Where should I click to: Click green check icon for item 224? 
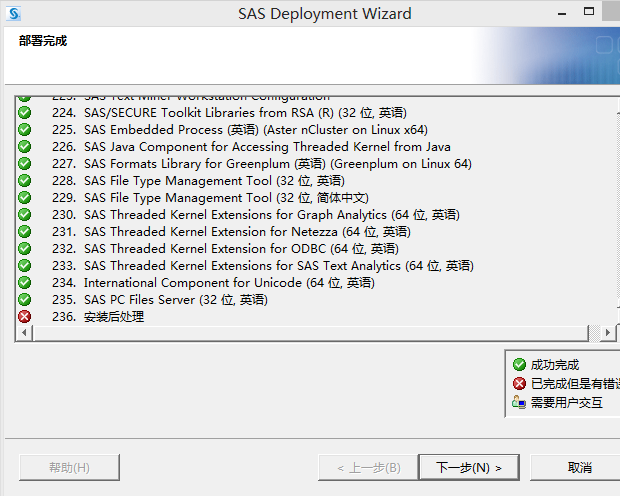pos(25,113)
